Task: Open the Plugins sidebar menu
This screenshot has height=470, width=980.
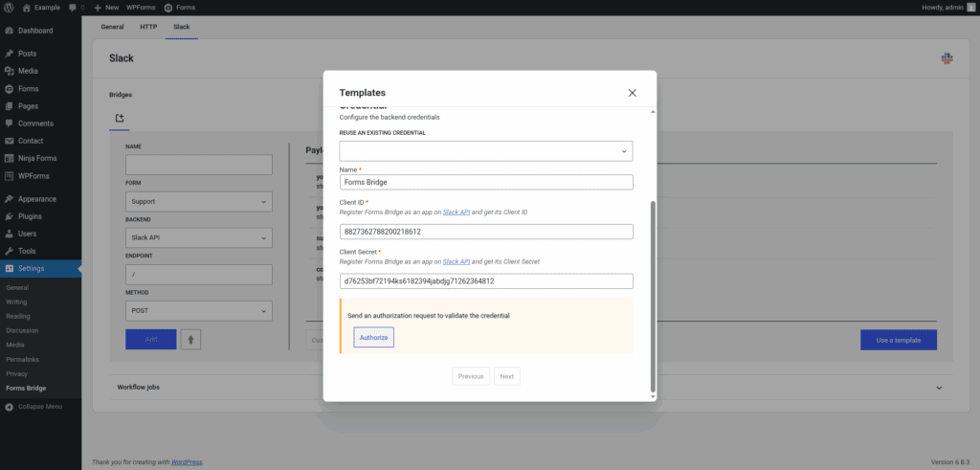Action: click(30, 215)
